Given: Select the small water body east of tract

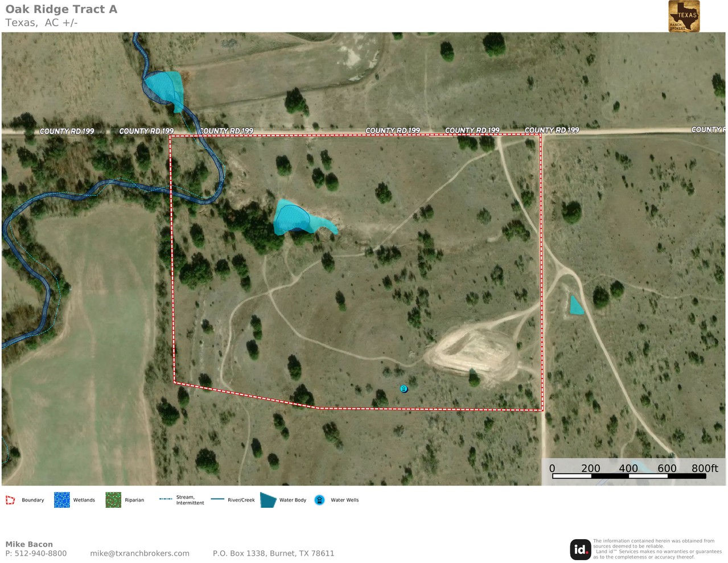Looking at the screenshot, I should [576, 306].
